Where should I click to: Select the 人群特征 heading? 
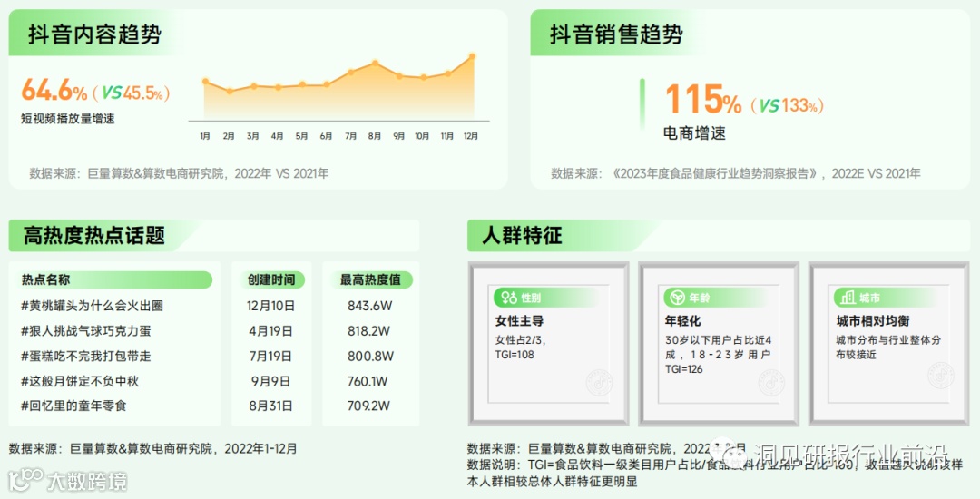[x=522, y=236]
